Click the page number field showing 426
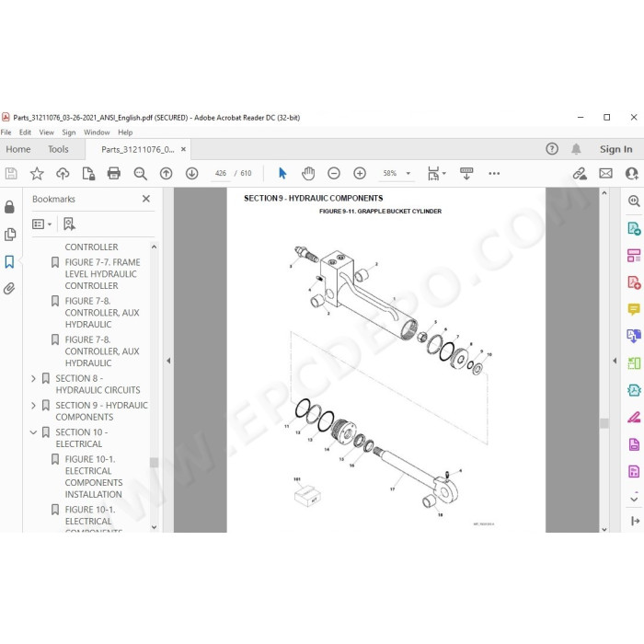Viewport: 644px width, 644px height. point(221,173)
